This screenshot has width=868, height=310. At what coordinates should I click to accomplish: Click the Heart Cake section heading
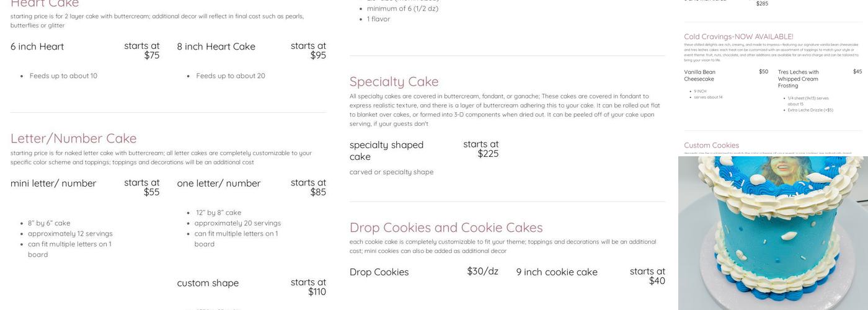coord(45,4)
